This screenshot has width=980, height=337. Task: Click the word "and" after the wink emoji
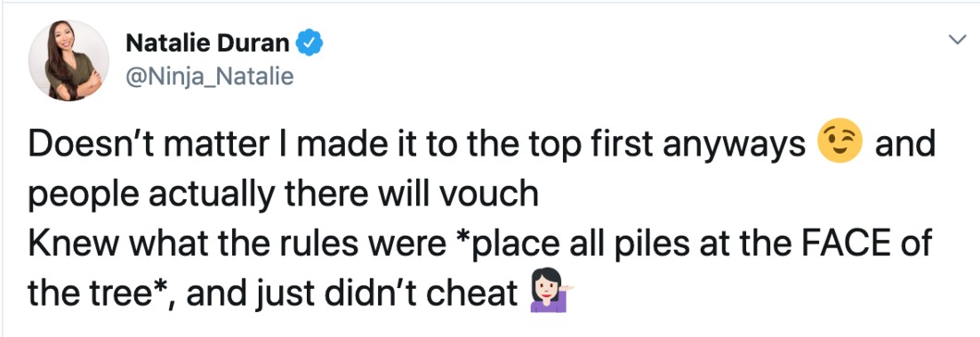tap(904, 145)
